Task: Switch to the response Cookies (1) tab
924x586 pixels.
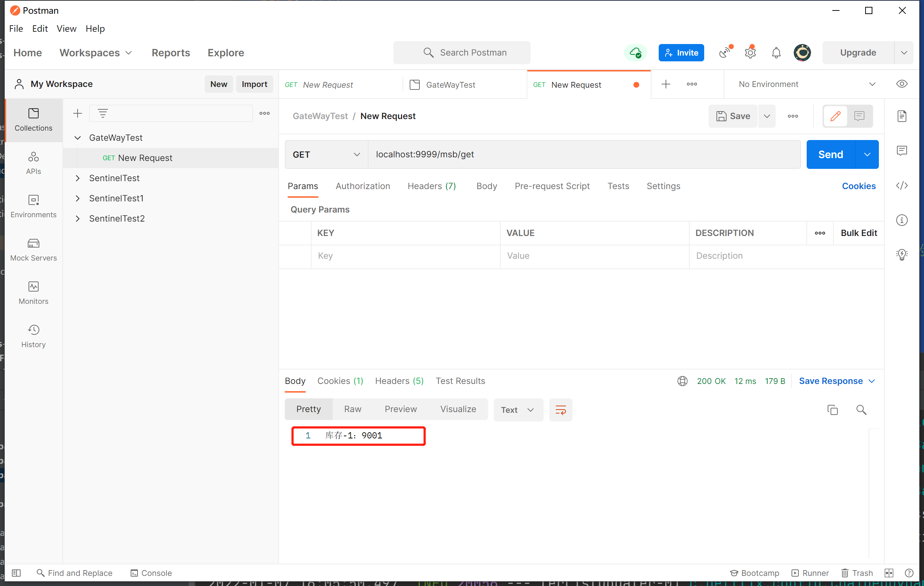Action: [340, 381]
